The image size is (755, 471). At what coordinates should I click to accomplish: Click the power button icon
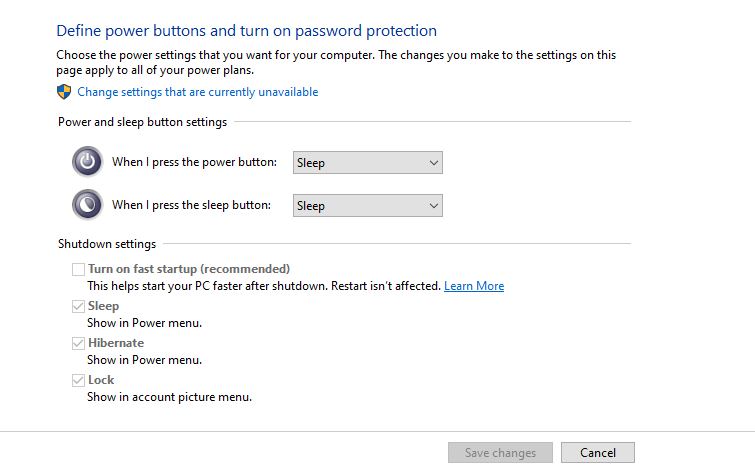[x=87, y=162]
